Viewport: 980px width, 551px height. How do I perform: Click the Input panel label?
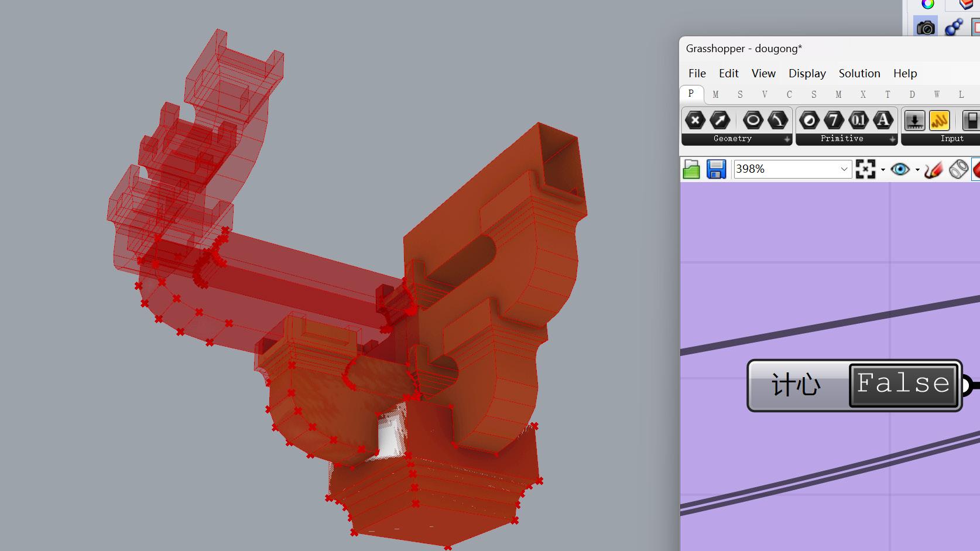(x=952, y=139)
